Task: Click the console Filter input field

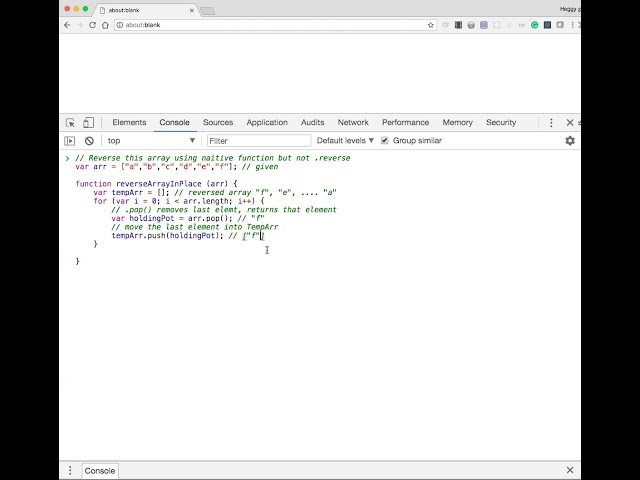Action: click(x=259, y=141)
